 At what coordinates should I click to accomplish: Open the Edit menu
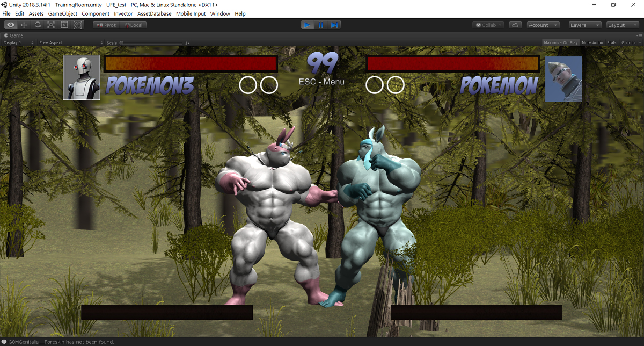pyautogui.click(x=19, y=13)
